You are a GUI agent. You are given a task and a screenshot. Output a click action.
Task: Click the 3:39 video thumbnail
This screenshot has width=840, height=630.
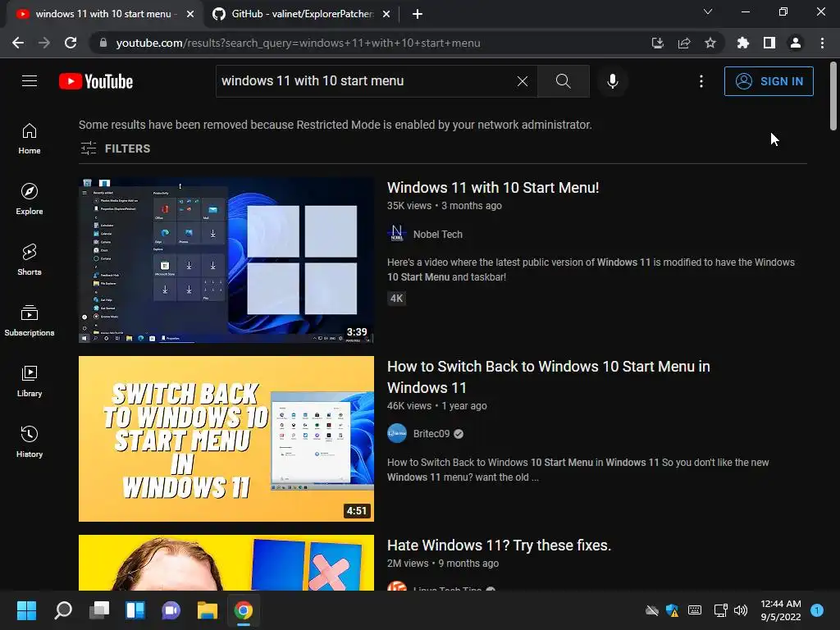tap(226, 260)
